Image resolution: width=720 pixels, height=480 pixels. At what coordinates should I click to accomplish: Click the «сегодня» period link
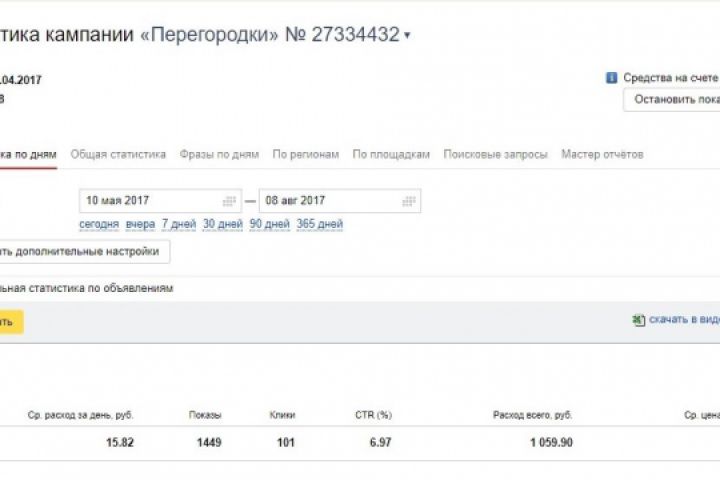[99, 224]
